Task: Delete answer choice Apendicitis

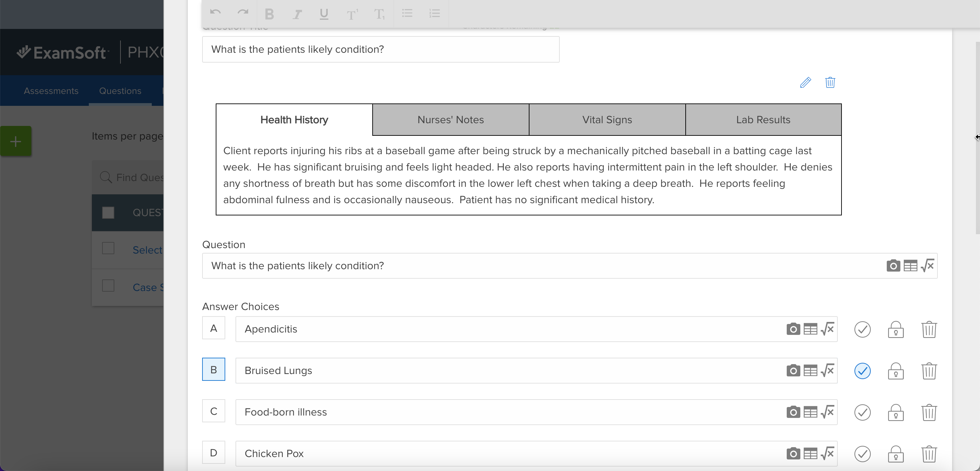Action: tap(929, 329)
